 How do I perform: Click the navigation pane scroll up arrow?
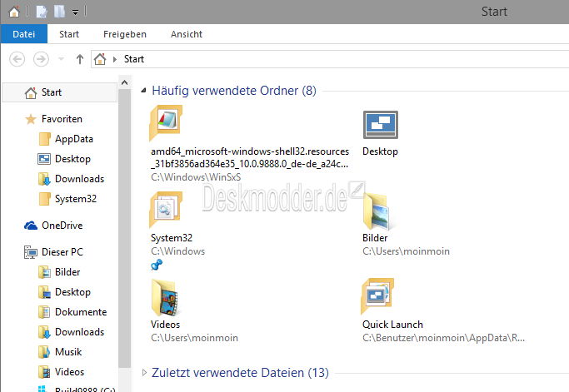coord(124,82)
